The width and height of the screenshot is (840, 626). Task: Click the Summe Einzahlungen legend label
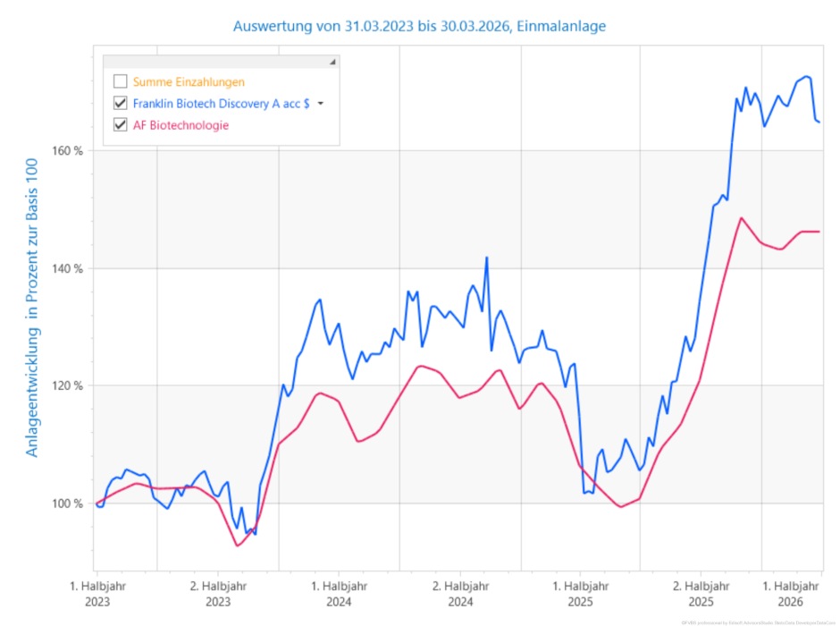[x=189, y=82]
